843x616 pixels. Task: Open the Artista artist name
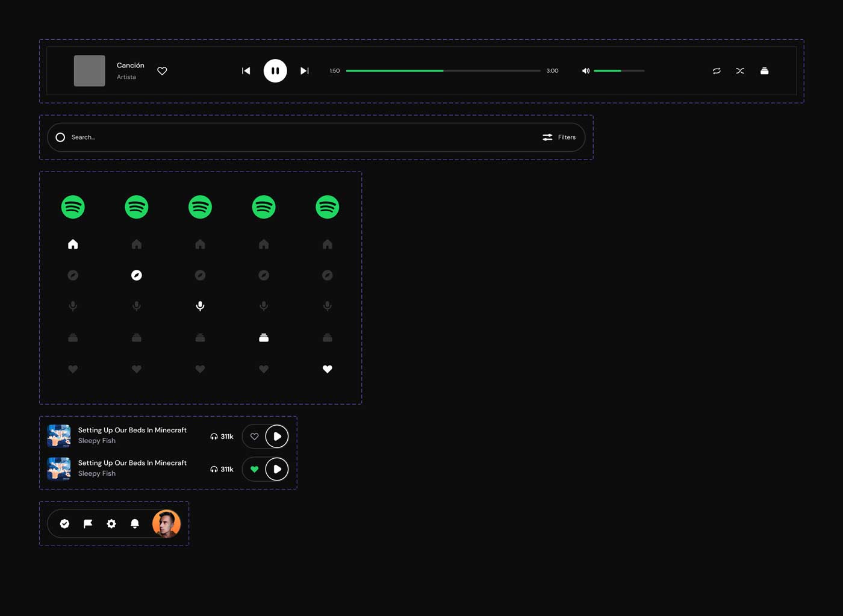pyautogui.click(x=126, y=77)
